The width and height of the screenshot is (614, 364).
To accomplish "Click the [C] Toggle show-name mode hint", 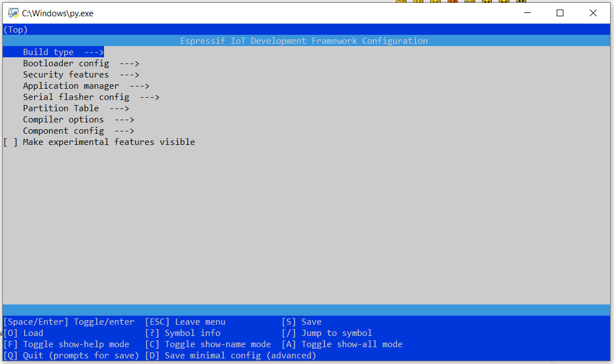I will click(x=208, y=344).
